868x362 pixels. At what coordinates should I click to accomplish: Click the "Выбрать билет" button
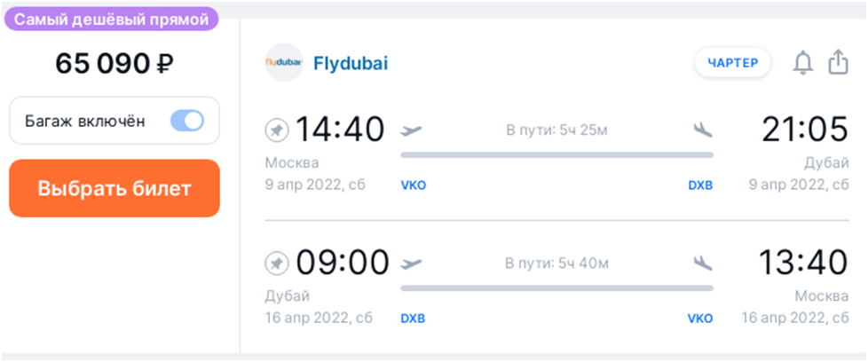coord(114,188)
